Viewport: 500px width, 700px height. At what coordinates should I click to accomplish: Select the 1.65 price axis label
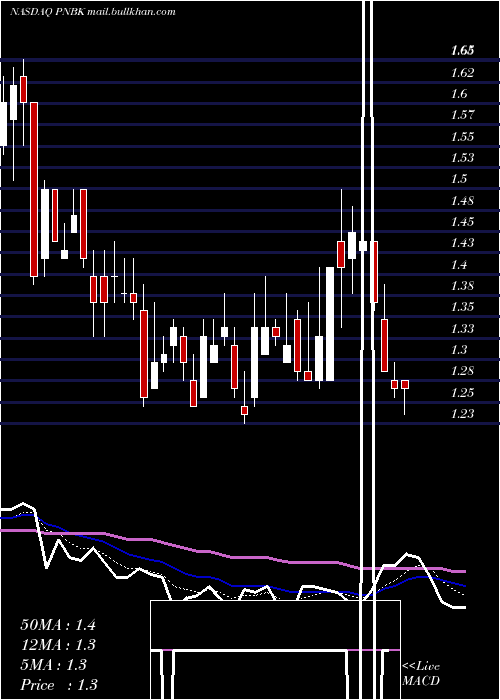point(462,50)
